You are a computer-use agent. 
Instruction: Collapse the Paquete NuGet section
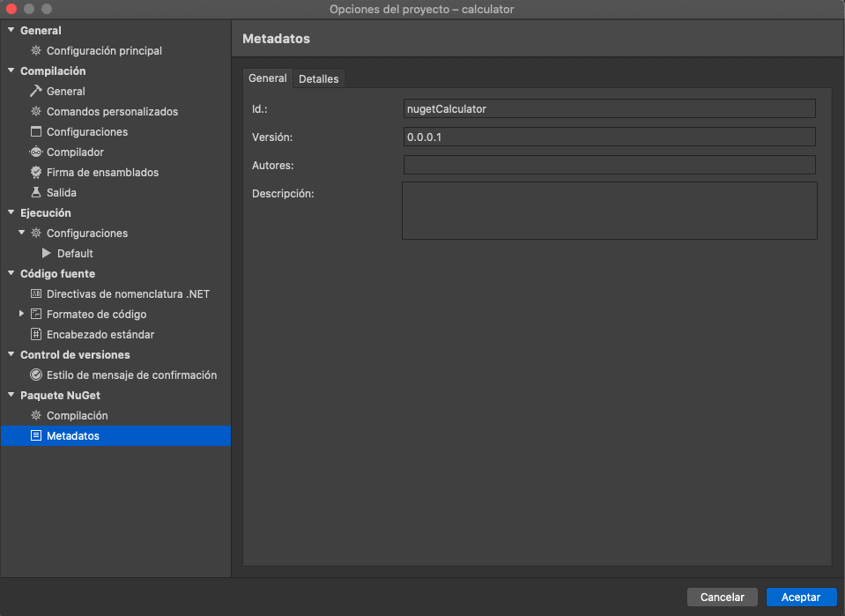pyautogui.click(x=11, y=396)
